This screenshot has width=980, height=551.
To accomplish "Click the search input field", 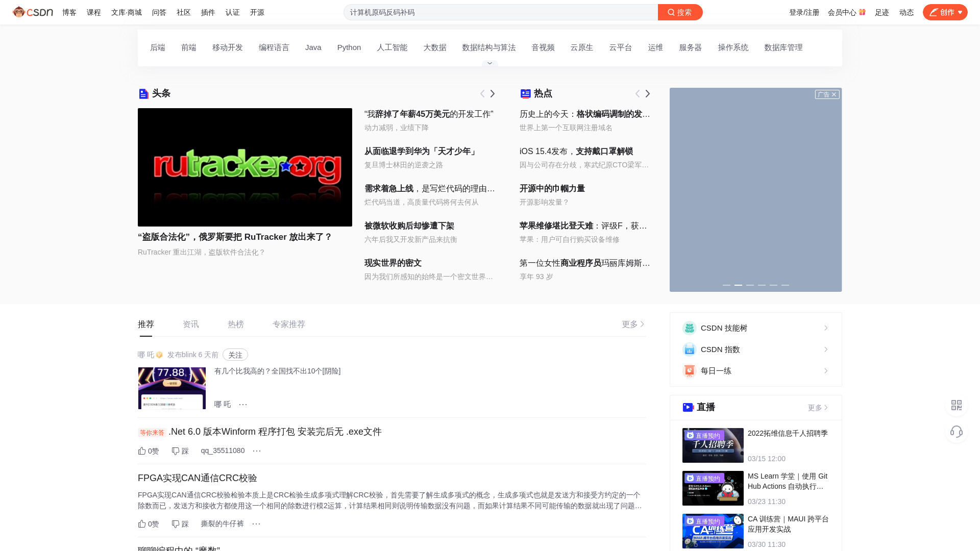I will (x=501, y=12).
